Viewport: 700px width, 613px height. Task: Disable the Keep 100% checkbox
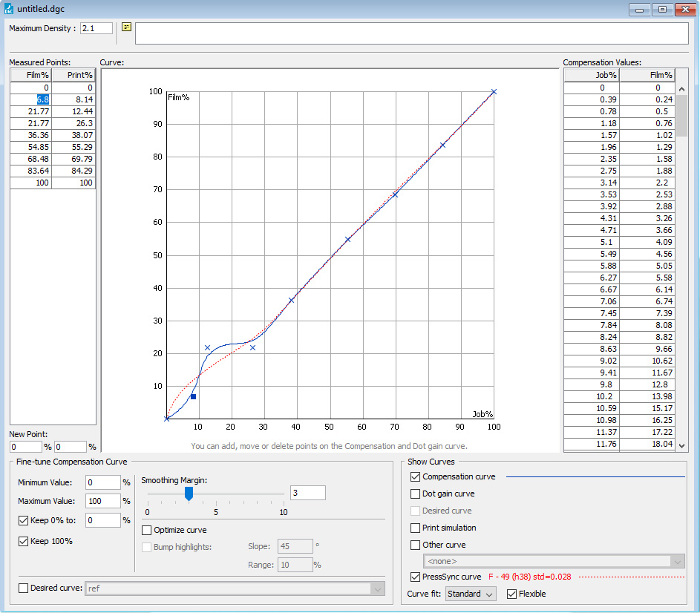click(23, 541)
